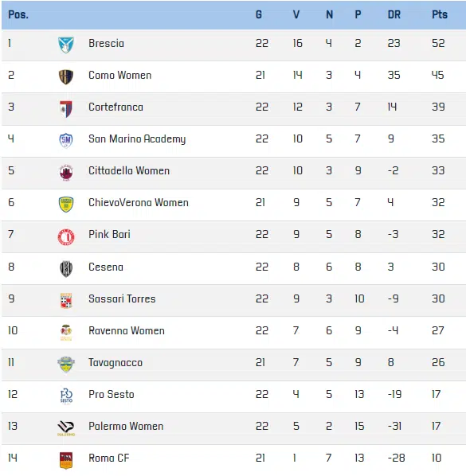Select the Pro Sesto team name

[112, 394]
